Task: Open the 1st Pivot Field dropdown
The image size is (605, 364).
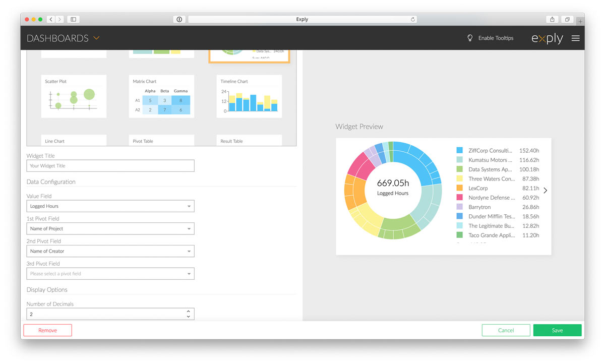Action: coord(110,228)
